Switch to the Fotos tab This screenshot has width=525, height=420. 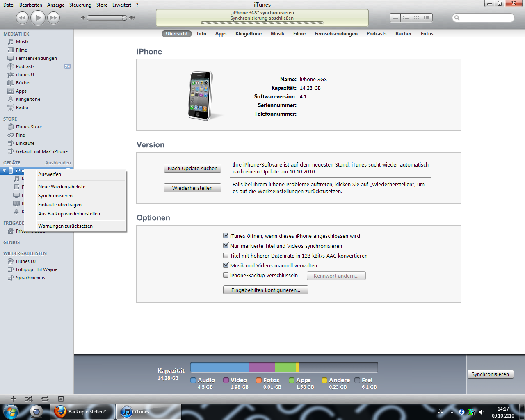(x=427, y=34)
